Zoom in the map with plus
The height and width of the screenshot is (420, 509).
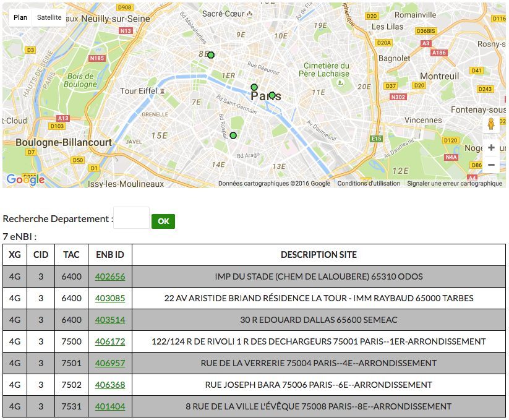(x=491, y=148)
